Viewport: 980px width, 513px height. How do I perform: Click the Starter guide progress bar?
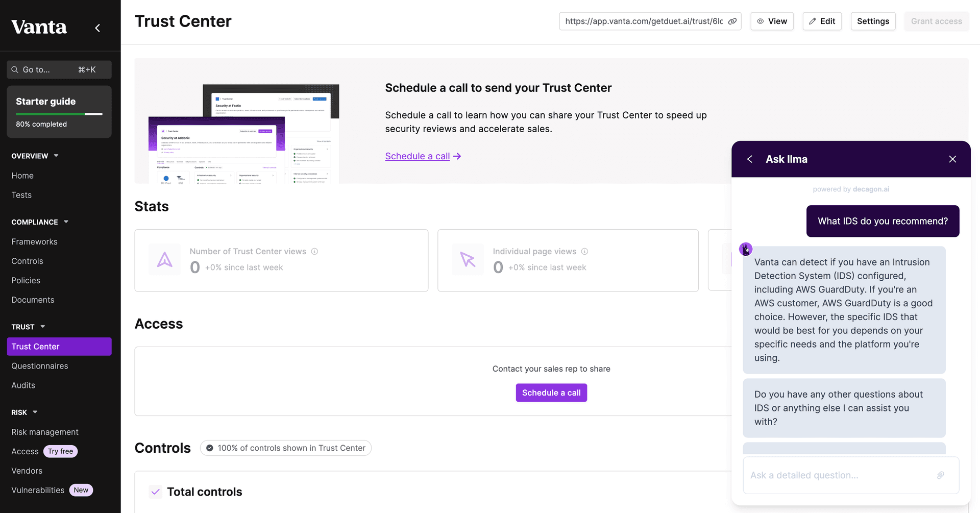[59, 114]
